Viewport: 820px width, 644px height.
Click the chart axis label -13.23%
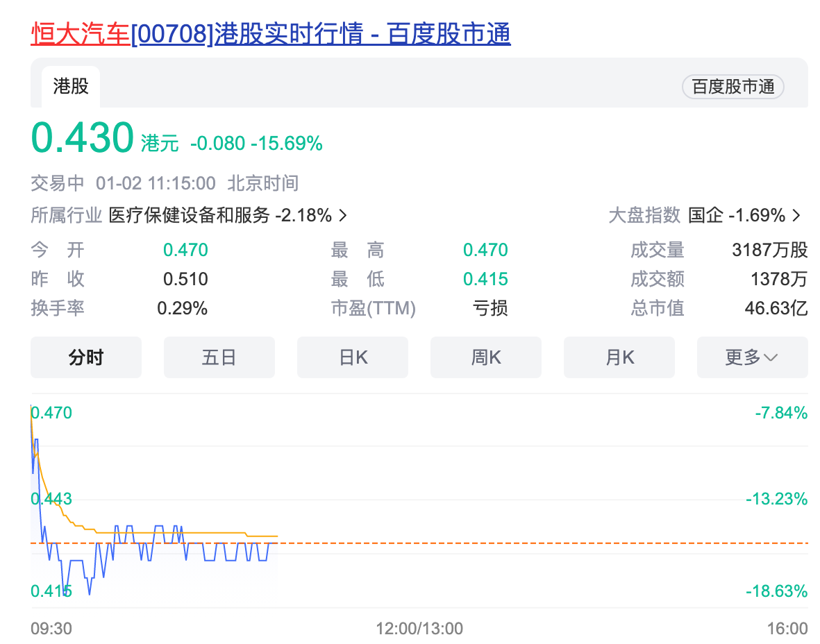(776, 499)
